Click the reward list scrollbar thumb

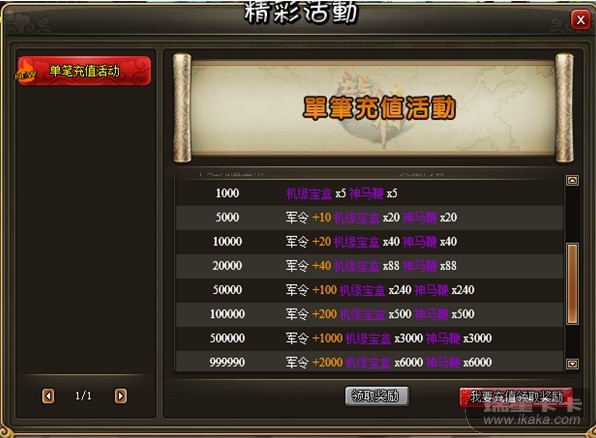pyautogui.click(x=572, y=284)
